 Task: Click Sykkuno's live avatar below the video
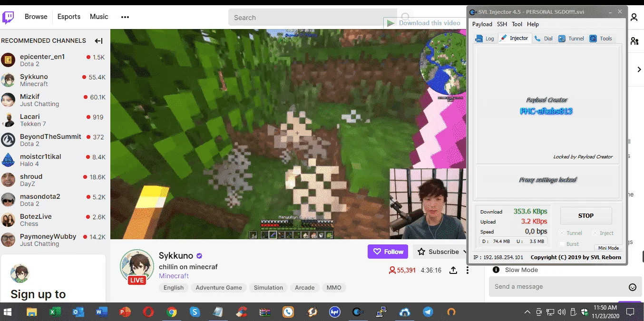137,266
